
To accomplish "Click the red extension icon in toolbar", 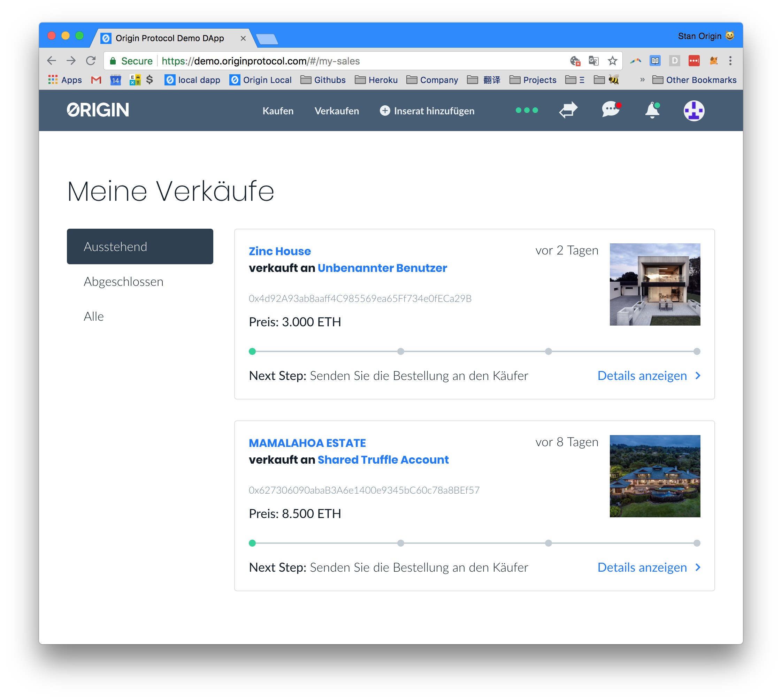I will (x=694, y=60).
